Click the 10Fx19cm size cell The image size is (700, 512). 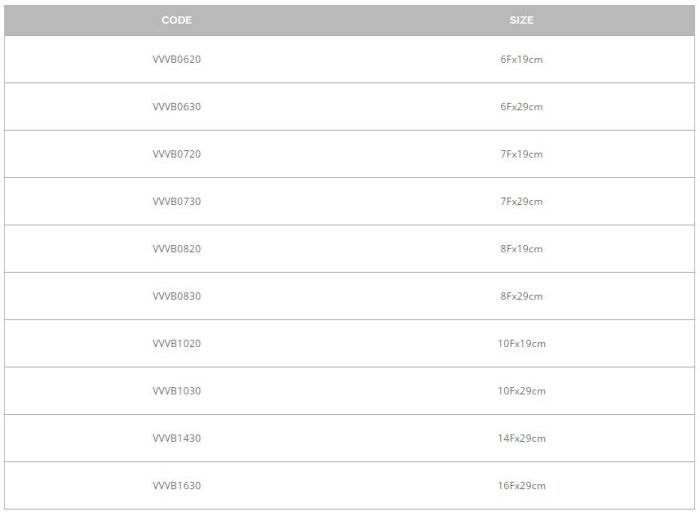(x=521, y=344)
